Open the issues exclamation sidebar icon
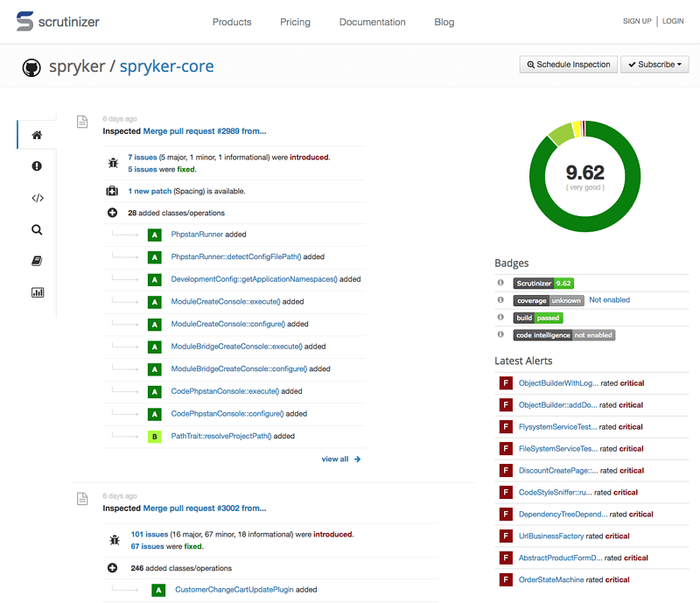 pyautogui.click(x=37, y=166)
